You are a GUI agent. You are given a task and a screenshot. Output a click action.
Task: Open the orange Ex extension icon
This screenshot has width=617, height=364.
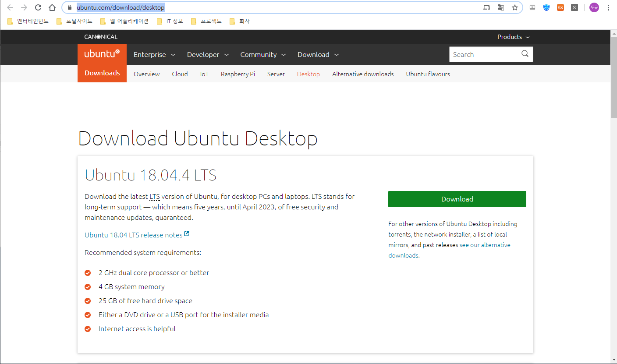pos(560,7)
